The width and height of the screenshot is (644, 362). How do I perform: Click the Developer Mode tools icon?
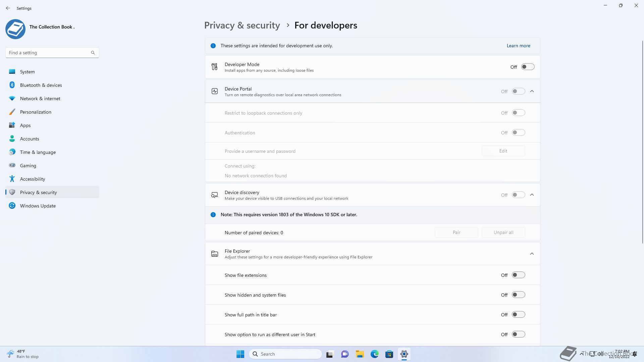coord(214,67)
